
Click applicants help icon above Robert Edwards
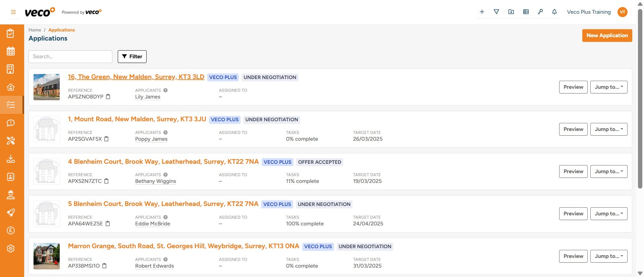tap(165, 260)
